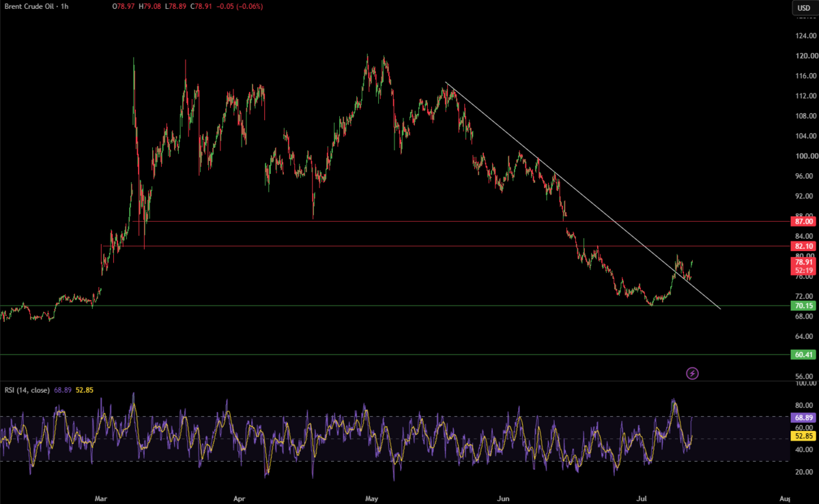Click the price change -0.05 (-0.06%) value
Screen dimensions: 819x504
[x=241, y=8]
